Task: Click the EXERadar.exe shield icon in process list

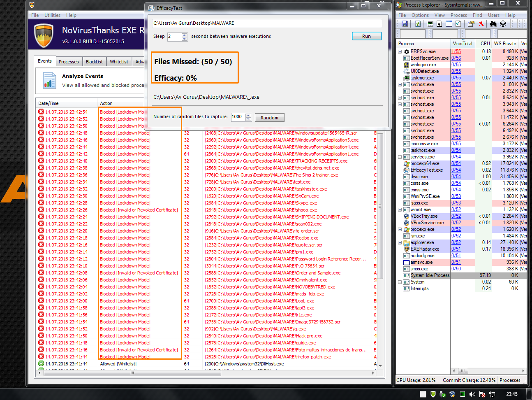Action: 407,249
